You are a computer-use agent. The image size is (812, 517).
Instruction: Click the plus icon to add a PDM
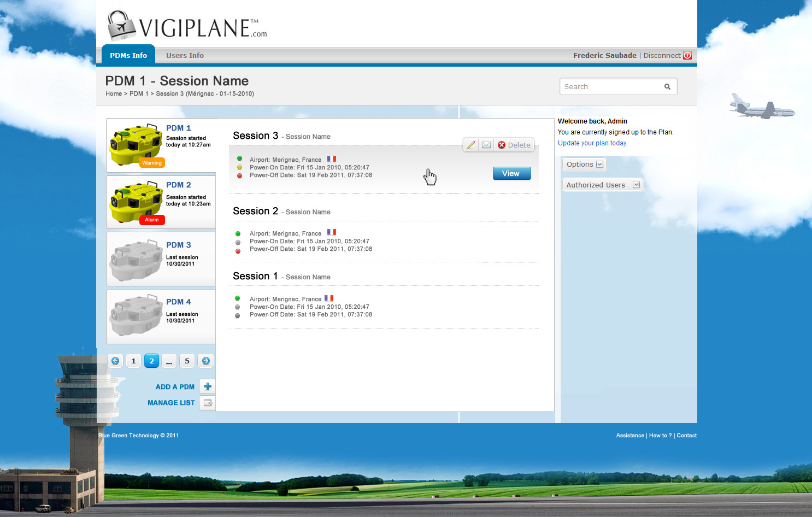pos(207,386)
